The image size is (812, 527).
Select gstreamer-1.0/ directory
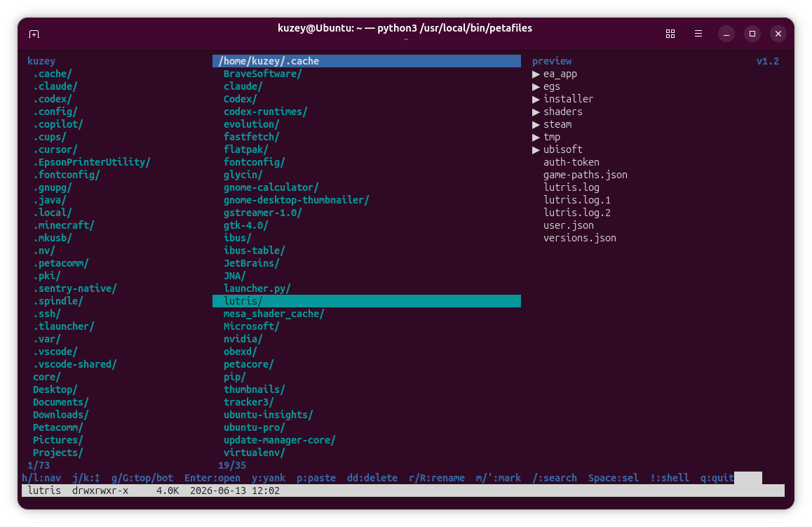(x=262, y=213)
